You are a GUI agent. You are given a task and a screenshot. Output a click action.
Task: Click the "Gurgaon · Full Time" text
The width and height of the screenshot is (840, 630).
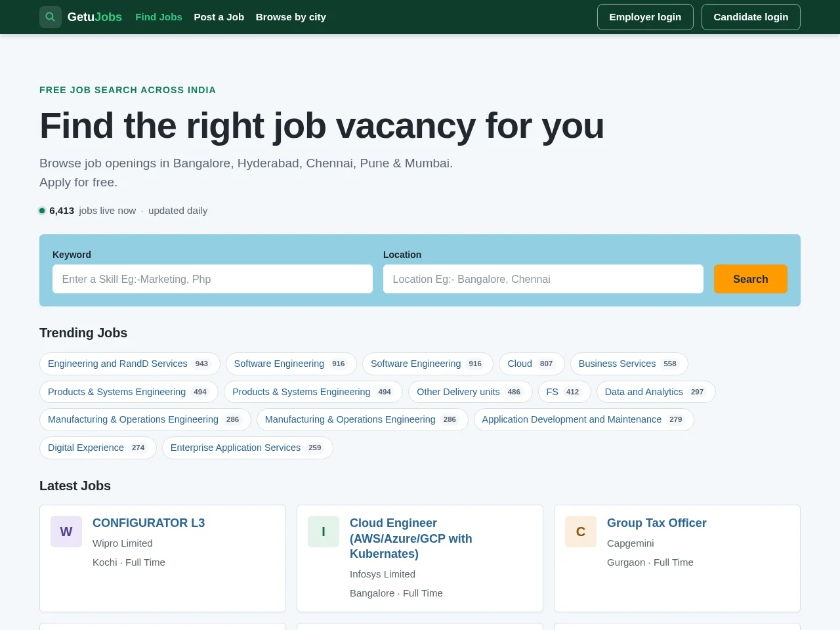pos(650,562)
